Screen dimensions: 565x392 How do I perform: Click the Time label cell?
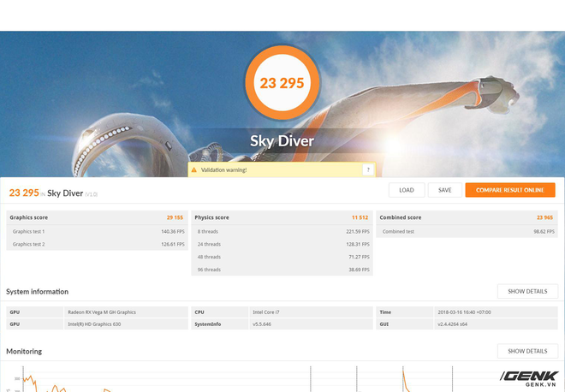405,312
